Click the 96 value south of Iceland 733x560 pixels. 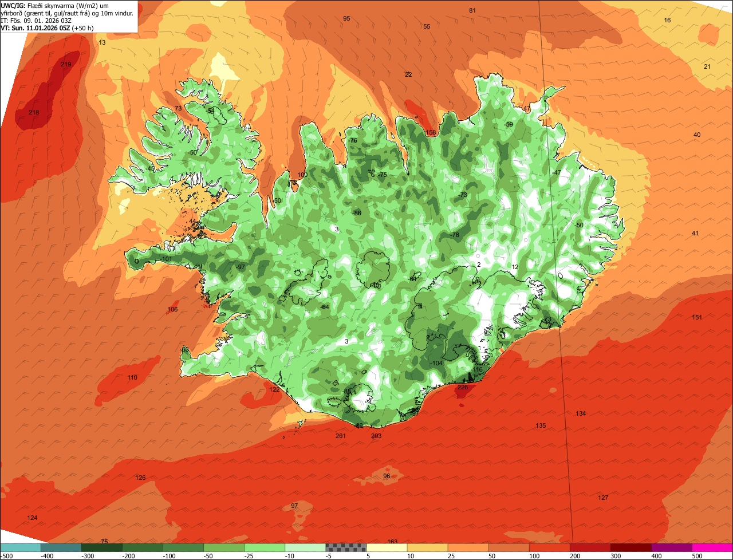coord(387,476)
